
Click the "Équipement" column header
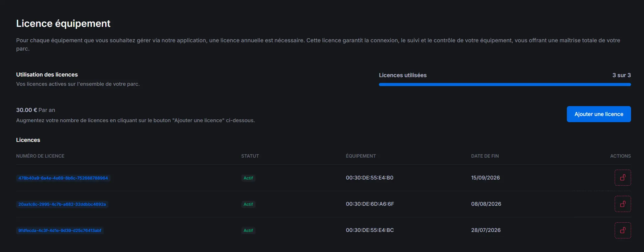tap(360, 156)
